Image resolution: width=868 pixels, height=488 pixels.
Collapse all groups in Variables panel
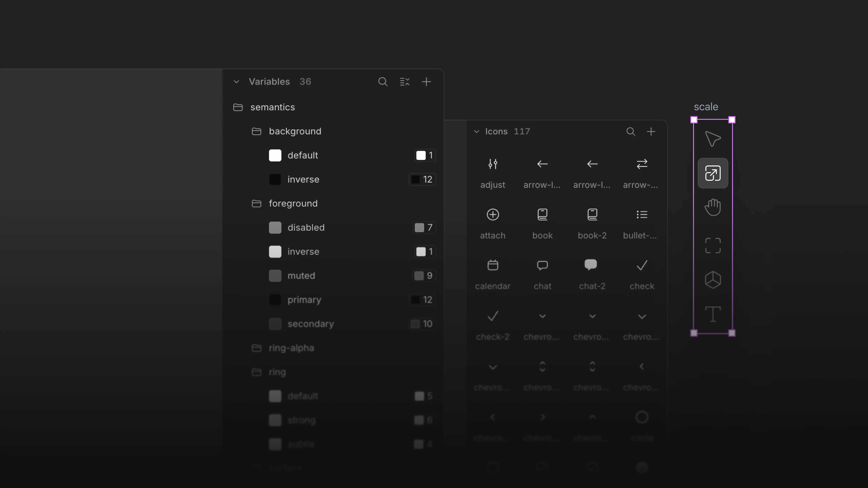click(404, 81)
